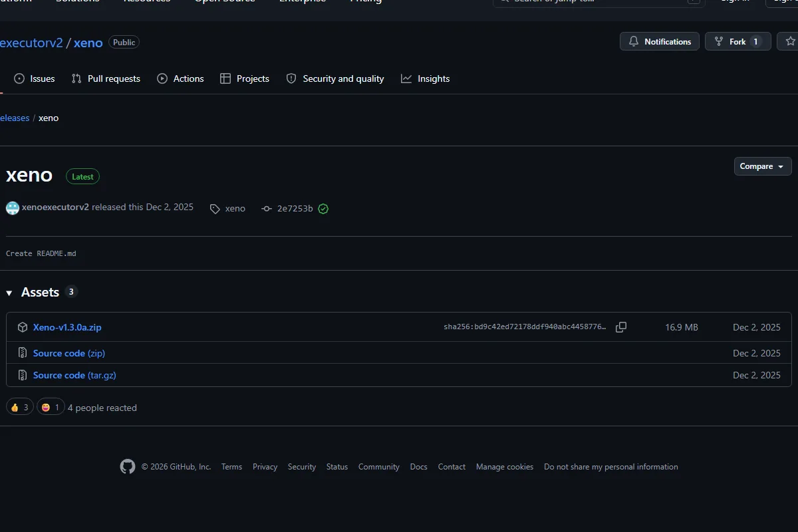
Task: Open the Issues tab
Action: [x=35, y=78]
